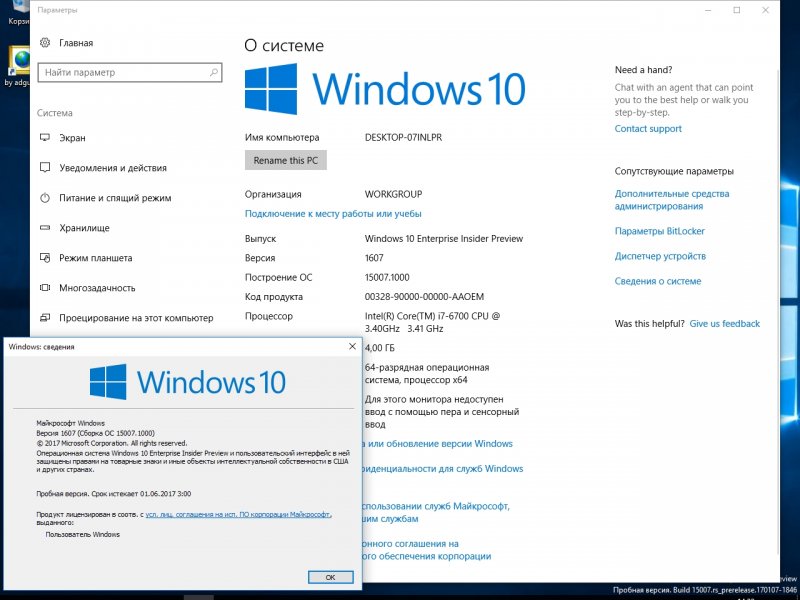Click the magnifier icon in search box

coord(214,72)
